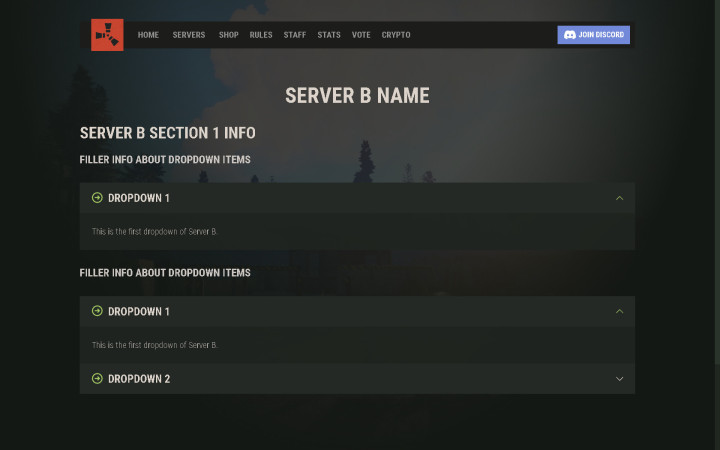Collapse first section's Dropdown 1 using up chevron
The image size is (720, 450).
pyautogui.click(x=619, y=198)
